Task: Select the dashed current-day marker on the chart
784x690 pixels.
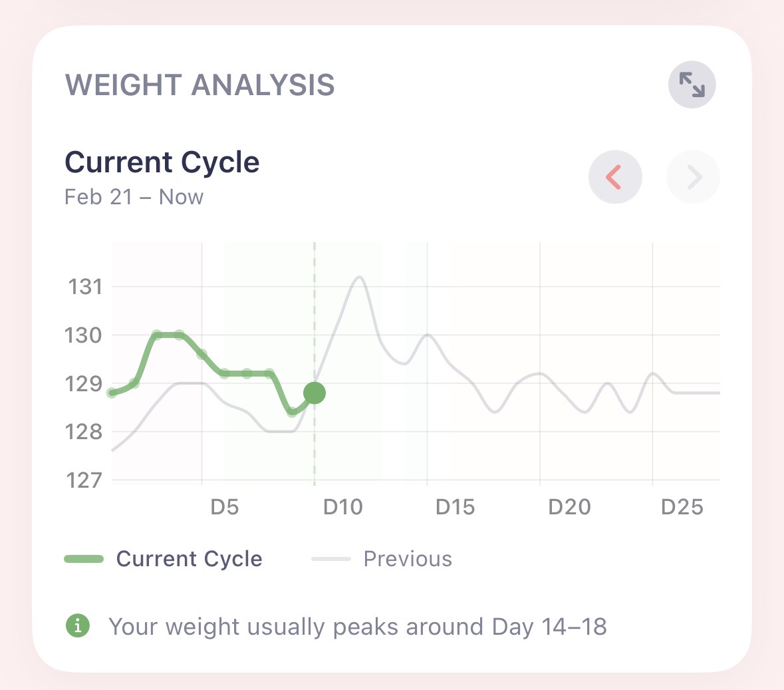Action: (x=314, y=363)
